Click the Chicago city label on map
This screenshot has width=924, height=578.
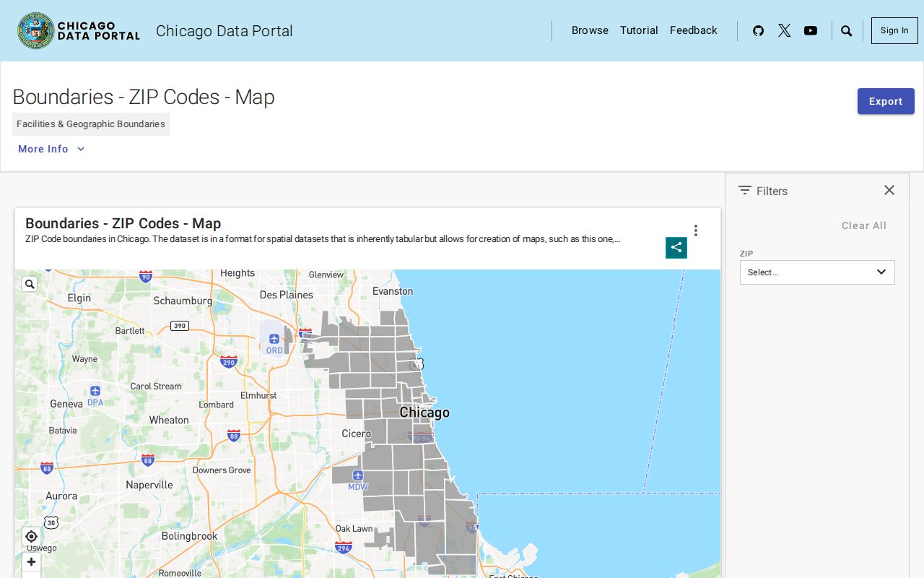tap(424, 413)
